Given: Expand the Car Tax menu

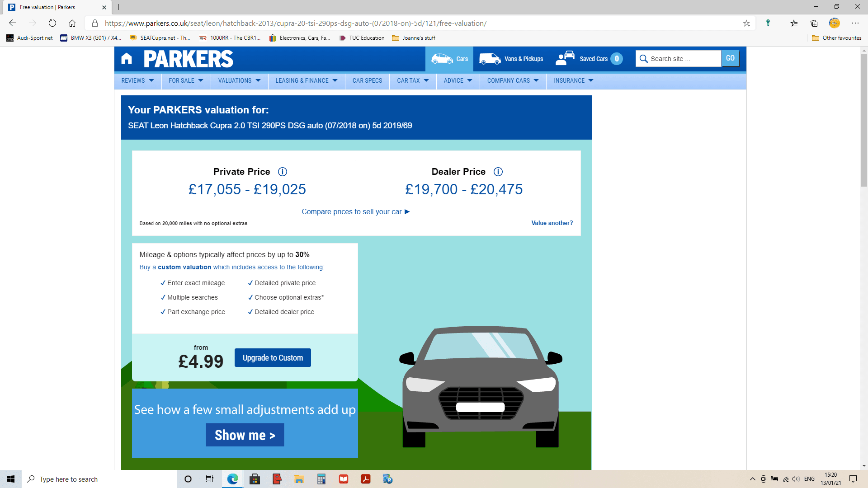Looking at the screenshot, I should click(413, 81).
